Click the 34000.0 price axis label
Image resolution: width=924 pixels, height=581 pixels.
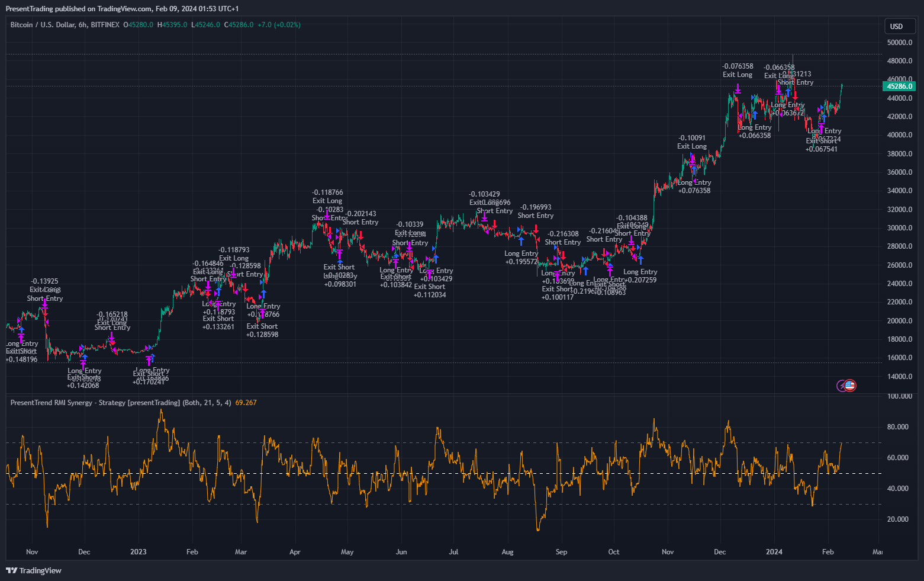pyautogui.click(x=899, y=191)
